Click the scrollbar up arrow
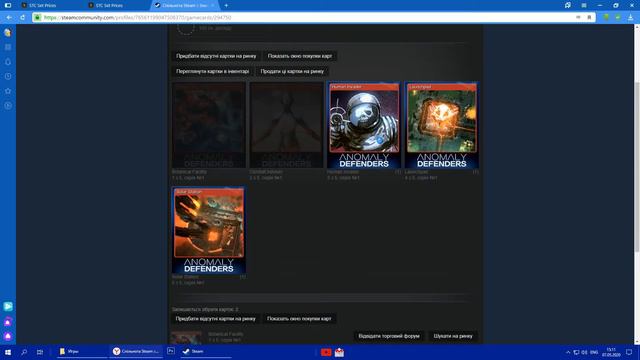Screen dimensions: 640x360 click(x=637, y=27)
